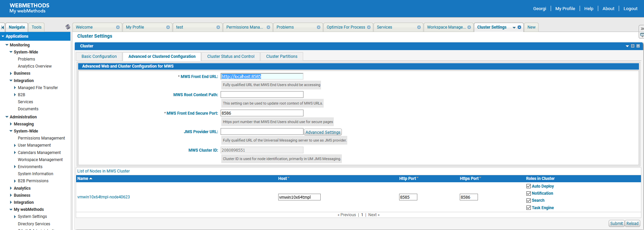Open node vmwin10x64tmpl-node40623
The width and height of the screenshot is (644, 230).
click(x=103, y=197)
